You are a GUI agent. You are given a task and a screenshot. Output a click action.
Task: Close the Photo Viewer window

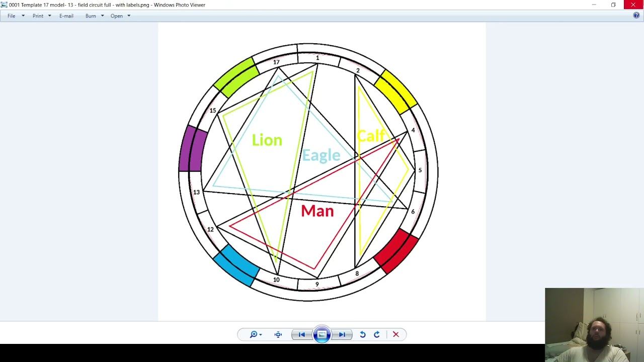[633, 5]
